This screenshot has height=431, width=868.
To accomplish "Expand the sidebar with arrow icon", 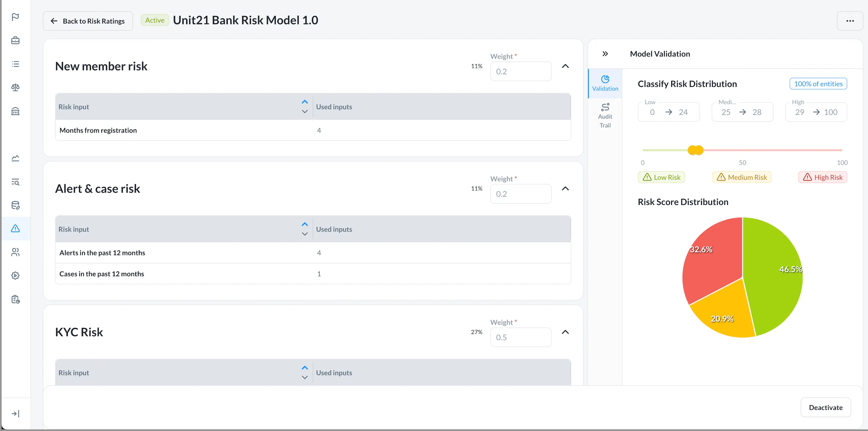I will 15,413.
